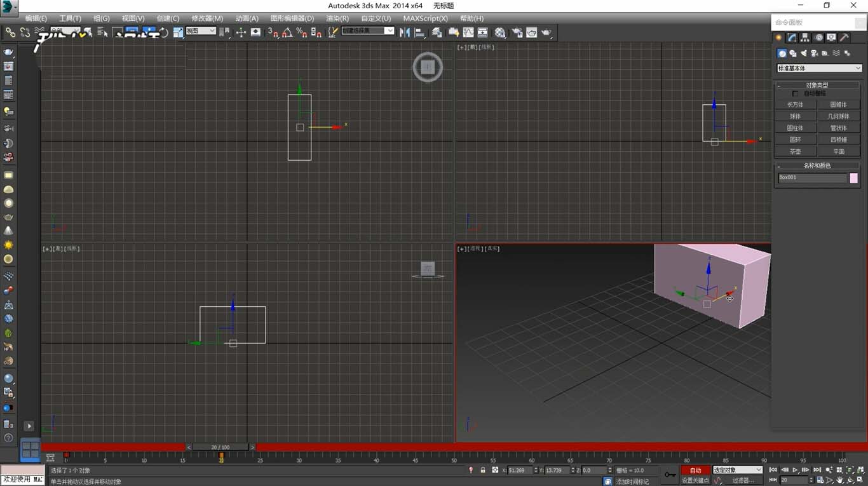Open the Hierarchy tab in command panel
Viewport: 868px width, 486px height.
tap(806, 37)
